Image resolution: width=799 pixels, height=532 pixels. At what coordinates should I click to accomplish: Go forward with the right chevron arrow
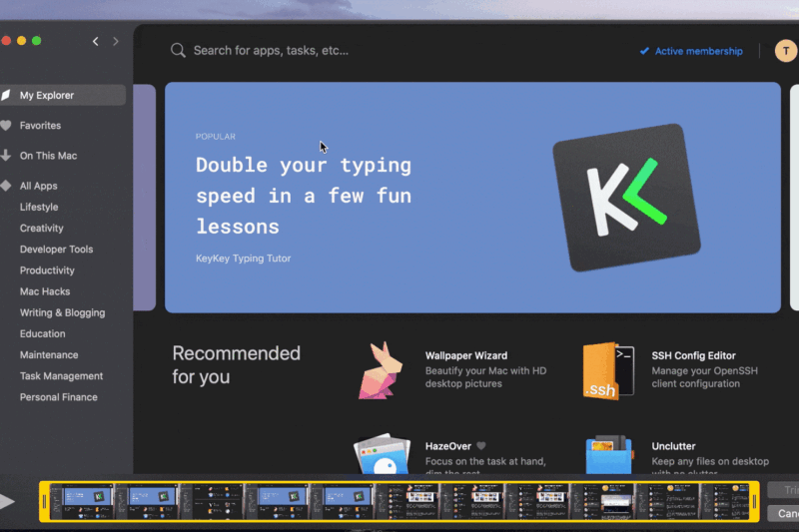(116, 41)
